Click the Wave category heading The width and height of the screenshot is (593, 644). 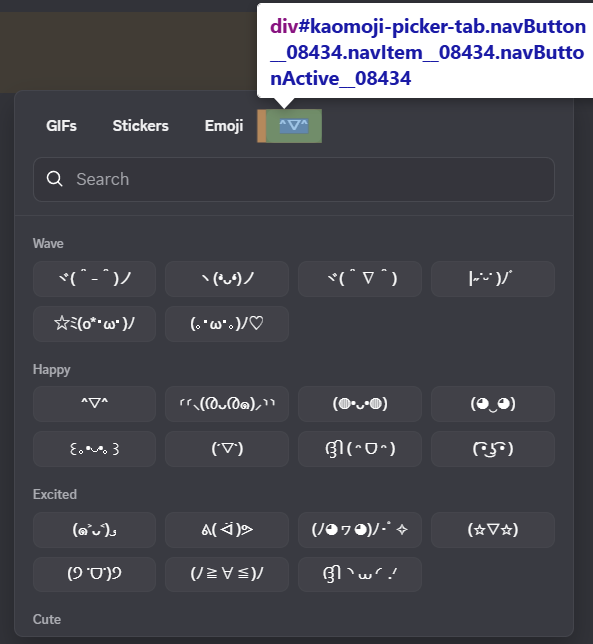coord(48,244)
